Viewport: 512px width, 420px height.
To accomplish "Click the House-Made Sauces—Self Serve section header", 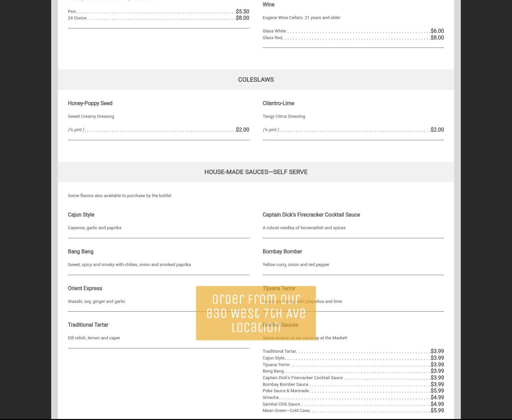I will (x=256, y=172).
